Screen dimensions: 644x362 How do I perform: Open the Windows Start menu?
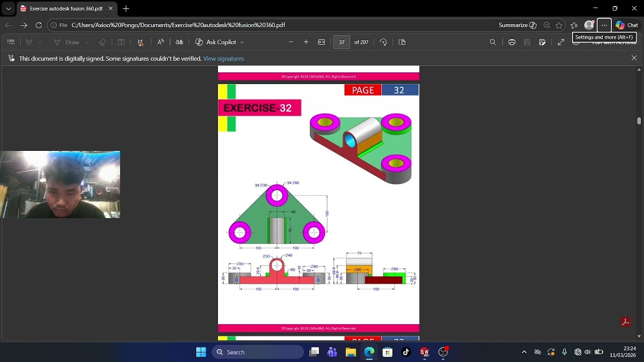pos(201,352)
